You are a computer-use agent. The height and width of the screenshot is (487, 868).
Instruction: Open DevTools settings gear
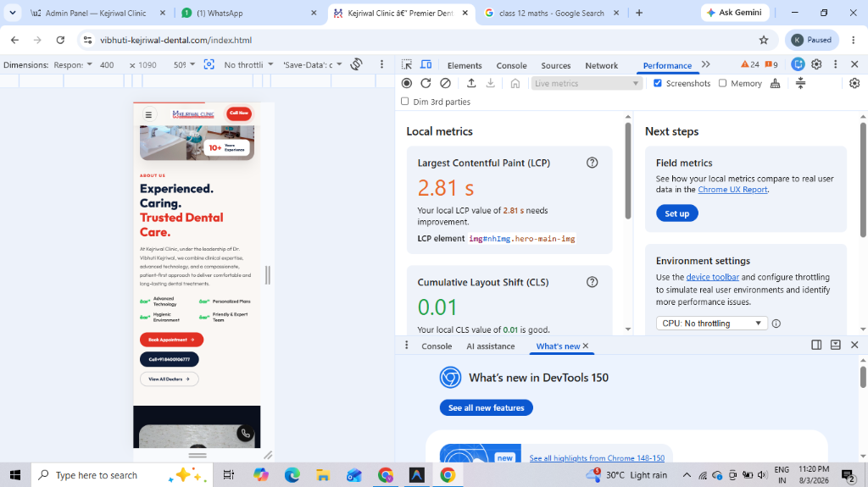816,64
